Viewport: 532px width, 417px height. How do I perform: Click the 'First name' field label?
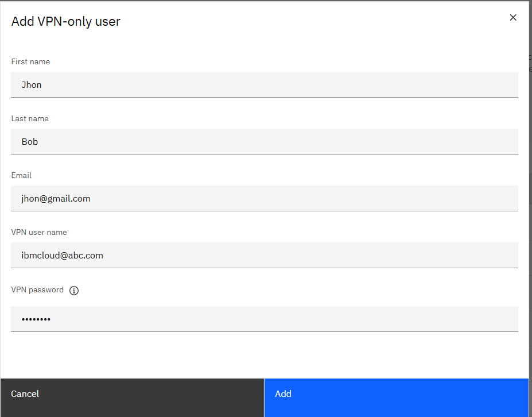click(x=30, y=61)
